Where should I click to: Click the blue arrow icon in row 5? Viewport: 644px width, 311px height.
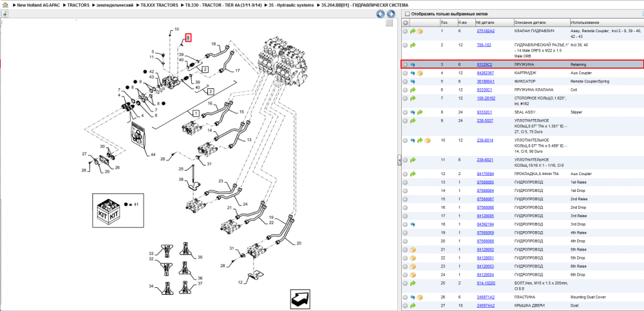pos(413,81)
